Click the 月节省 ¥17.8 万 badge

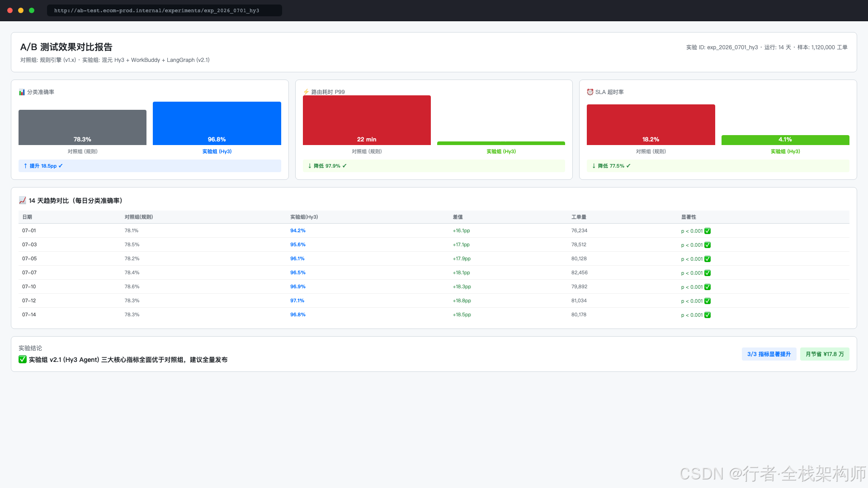[x=825, y=354]
